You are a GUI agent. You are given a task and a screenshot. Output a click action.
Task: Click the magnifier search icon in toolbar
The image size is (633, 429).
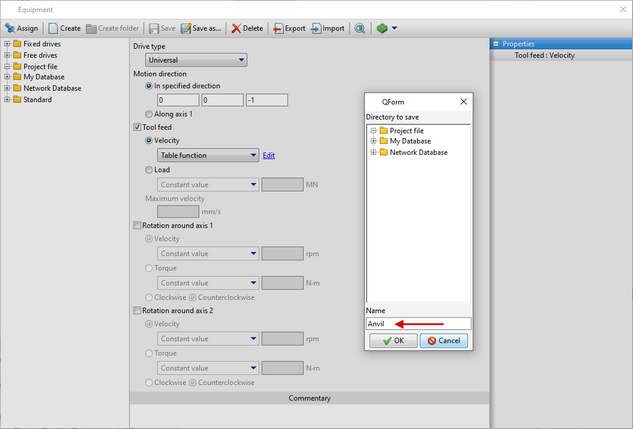point(360,28)
